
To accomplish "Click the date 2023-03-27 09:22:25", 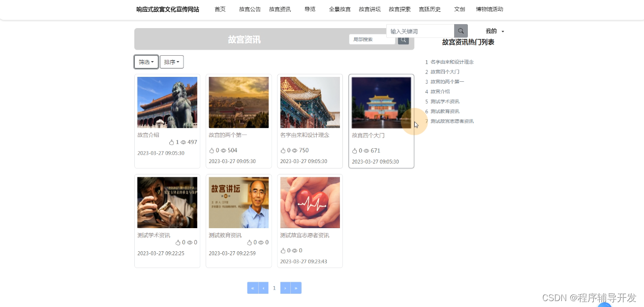I will click(x=161, y=253).
